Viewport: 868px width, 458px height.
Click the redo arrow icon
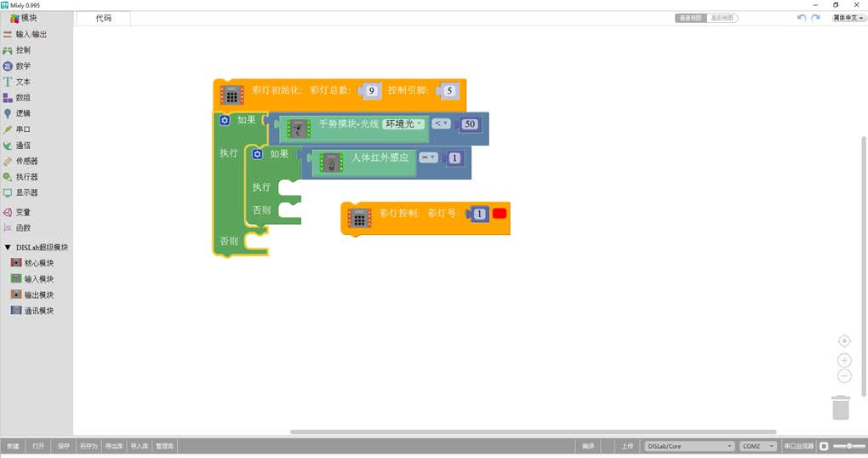pos(815,18)
